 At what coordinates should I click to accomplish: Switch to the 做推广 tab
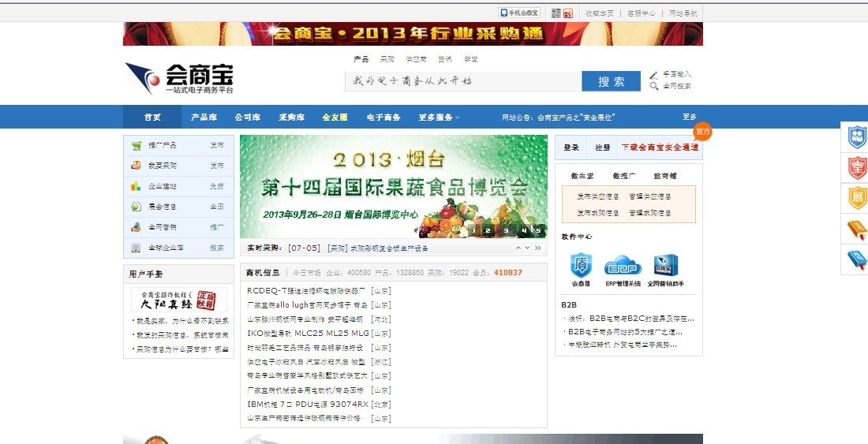624,176
